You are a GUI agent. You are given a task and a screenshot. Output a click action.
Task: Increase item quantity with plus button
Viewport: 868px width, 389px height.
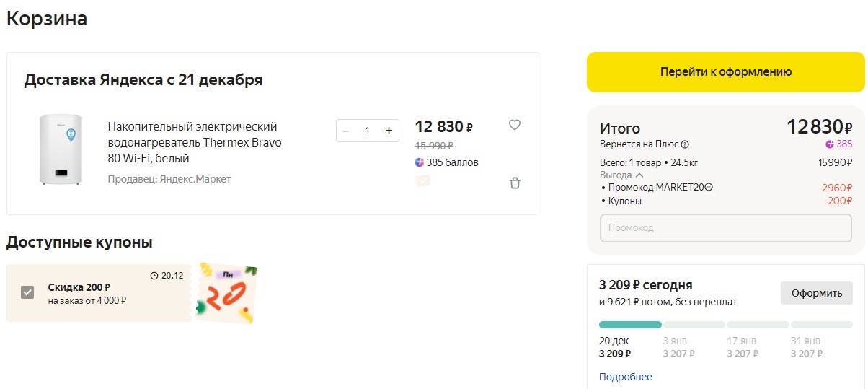pyautogui.click(x=389, y=131)
